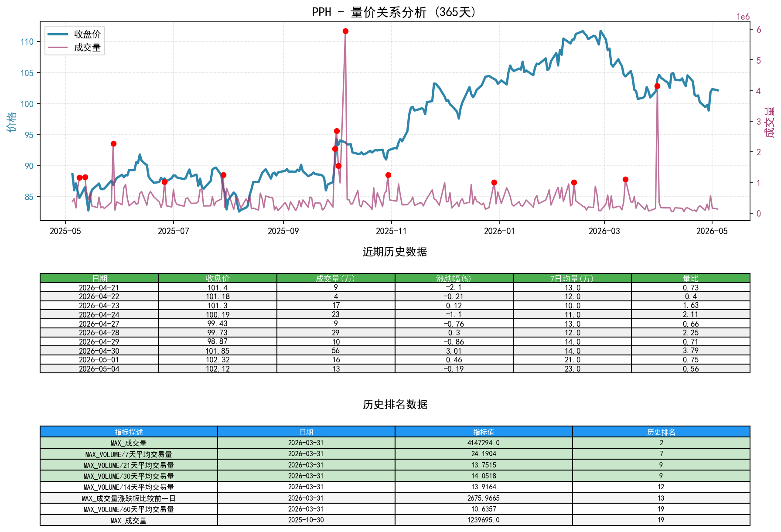Click the 2026-01 x-axis tick label
The height and width of the screenshot is (532, 781).
point(499,231)
